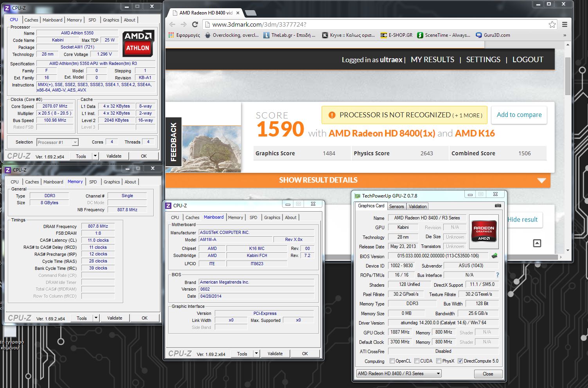Open Tools dropdown arrow in CPU-Z Memory window

click(x=96, y=318)
